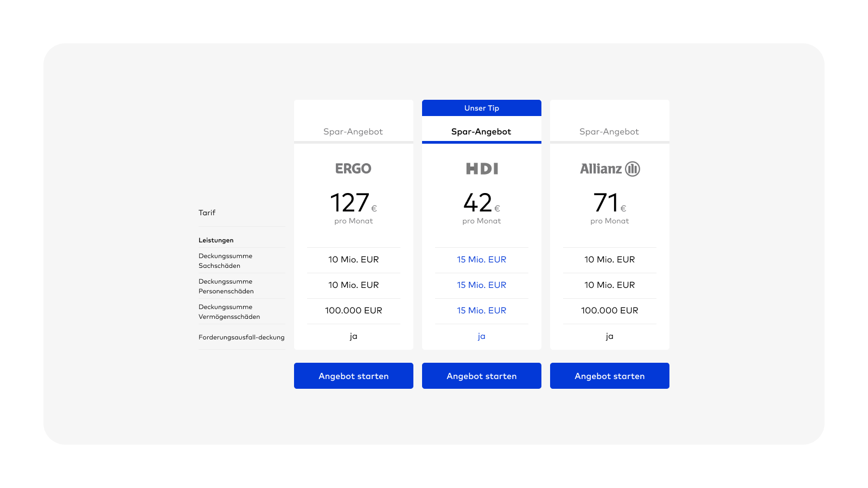The width and height of the screenshot is (868, 488).
Task: Click Allianz's Sachschäden value 10 Mio. EUR
Action: [x=610, y=260]
